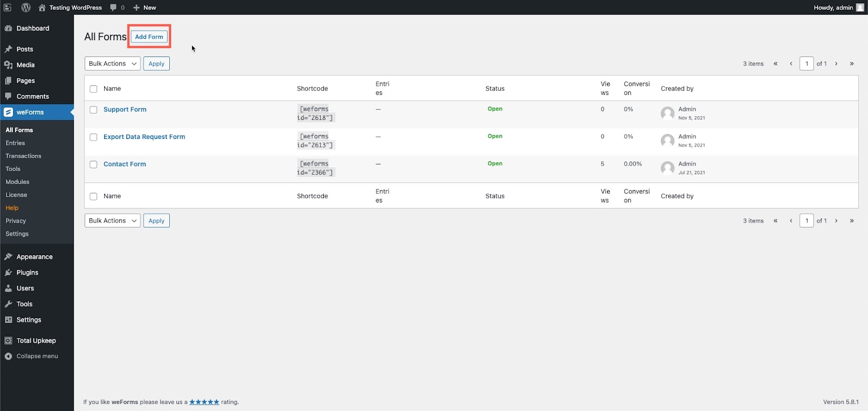Select the Contact Form checkbox

tap(93, 165)
